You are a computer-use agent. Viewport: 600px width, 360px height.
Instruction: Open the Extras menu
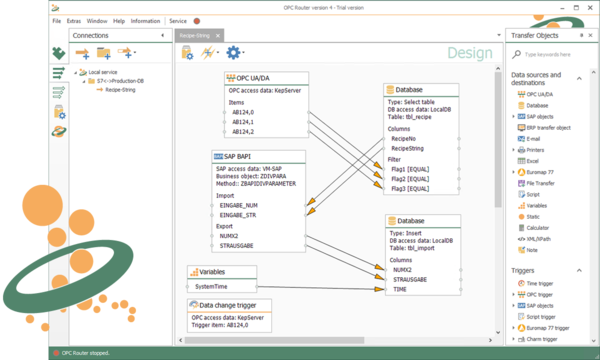pos(73,21)
